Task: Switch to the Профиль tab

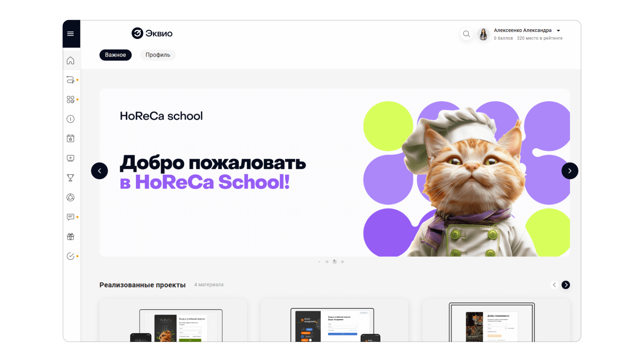Action: (158, 55)
